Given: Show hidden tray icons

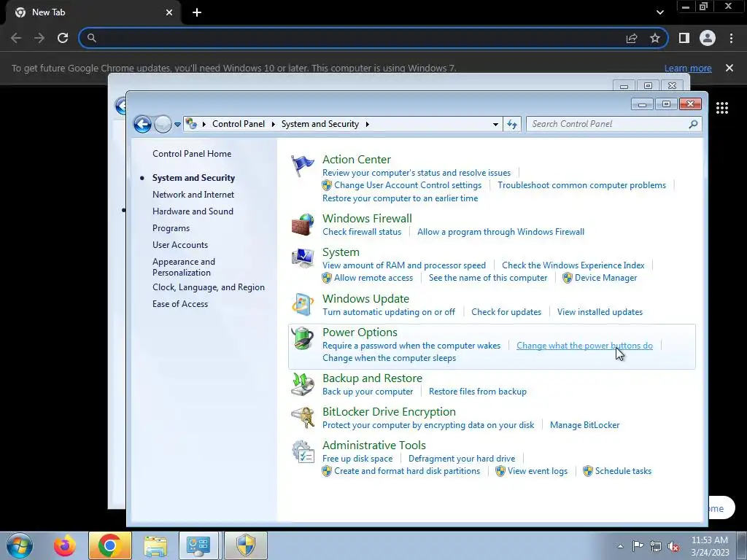Looking at the screenshot, I should (620, 546).
